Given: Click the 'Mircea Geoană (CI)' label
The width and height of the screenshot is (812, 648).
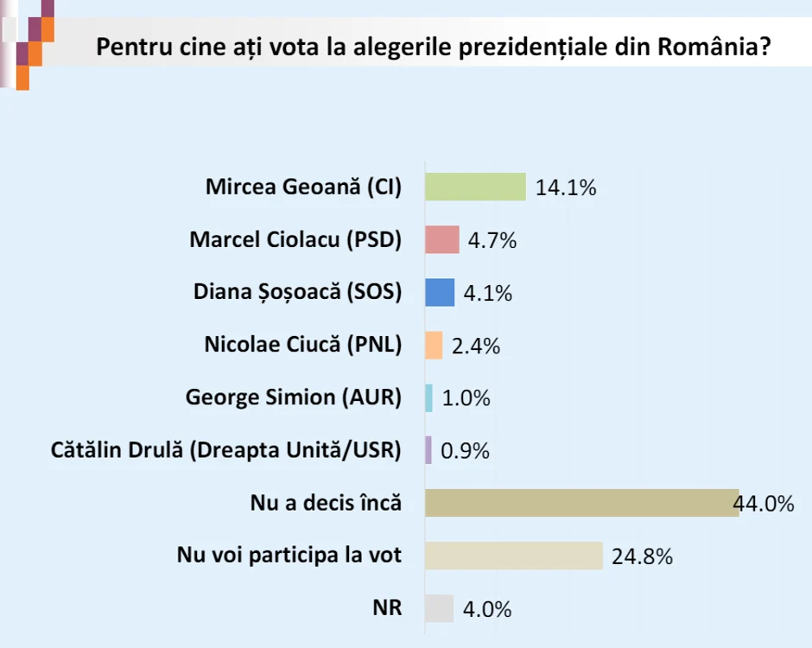Looking at the screenshot, I should [x=303, y=187].
